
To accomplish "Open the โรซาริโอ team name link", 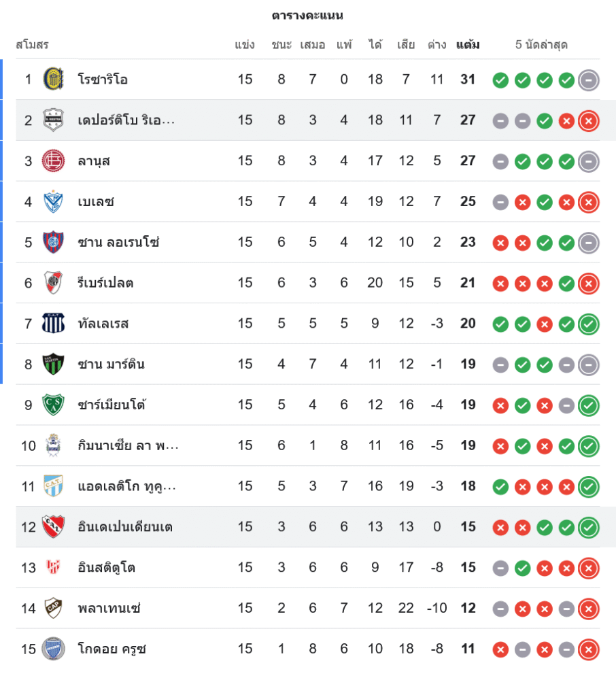I will (103, 80).
